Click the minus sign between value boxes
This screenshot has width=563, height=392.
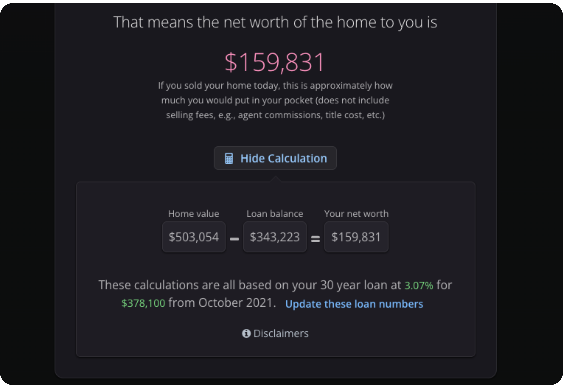coord(234,238)
